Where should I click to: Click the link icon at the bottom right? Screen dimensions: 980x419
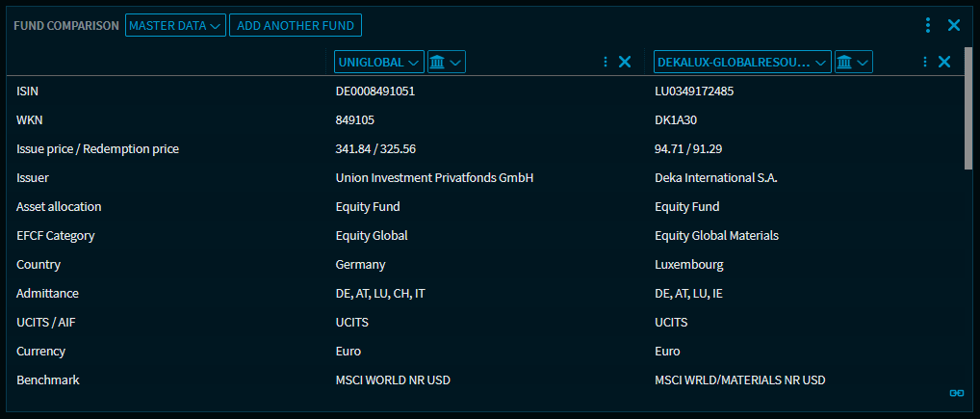coord(956,393)
